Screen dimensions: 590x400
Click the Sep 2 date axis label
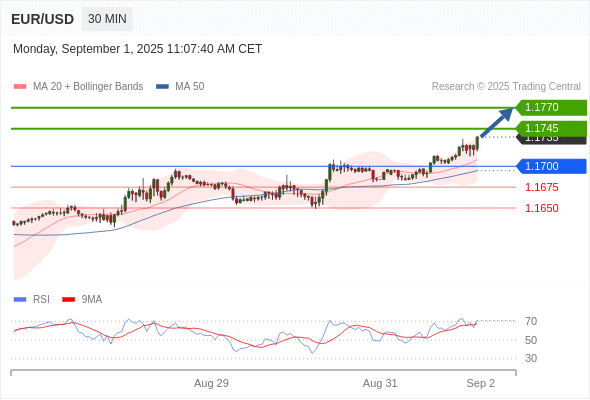481,383
